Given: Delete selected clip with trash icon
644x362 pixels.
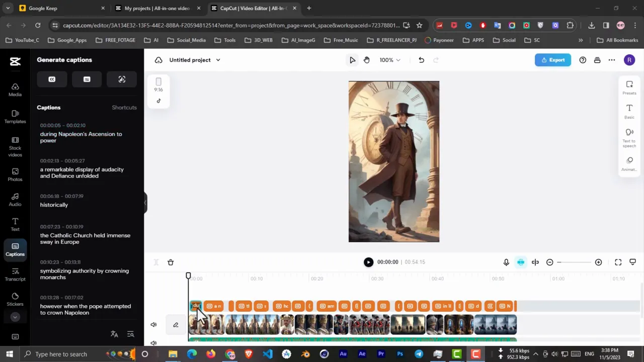Looking at the screenshot, I should click(171, 262).
